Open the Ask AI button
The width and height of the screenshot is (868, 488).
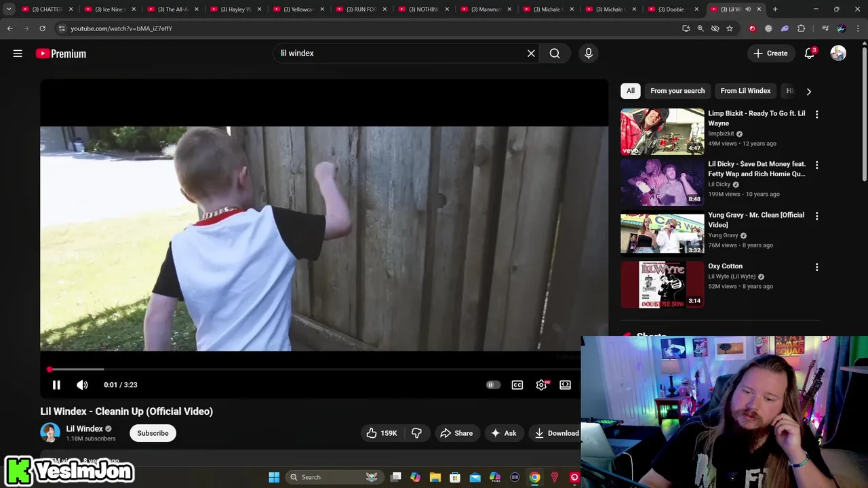(x=504, y=433)
